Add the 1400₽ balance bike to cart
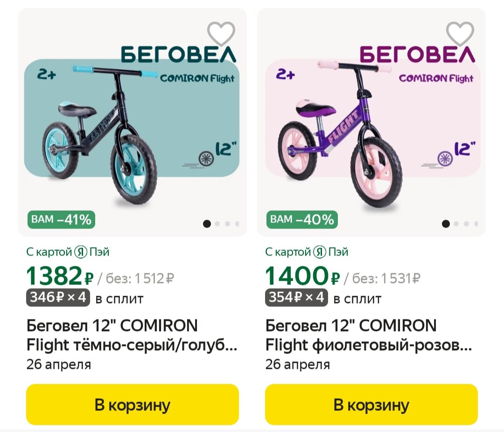This screenshot has width=504, height=437. pos(371,404)
